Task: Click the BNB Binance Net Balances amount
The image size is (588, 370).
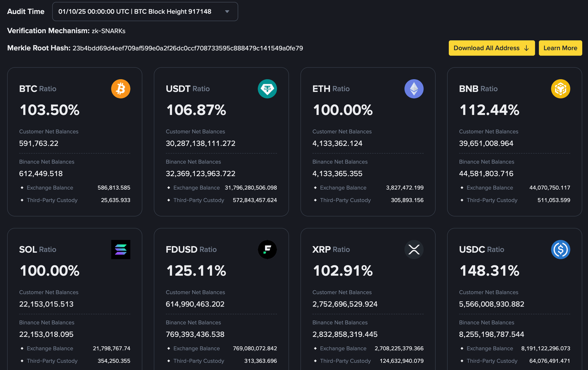Action: [x=486, y=174]
